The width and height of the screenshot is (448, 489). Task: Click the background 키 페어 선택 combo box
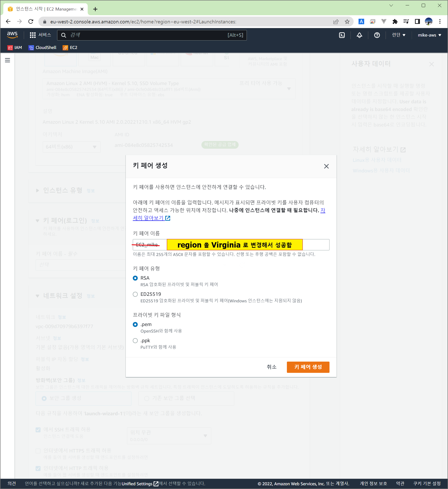(81, 265)
